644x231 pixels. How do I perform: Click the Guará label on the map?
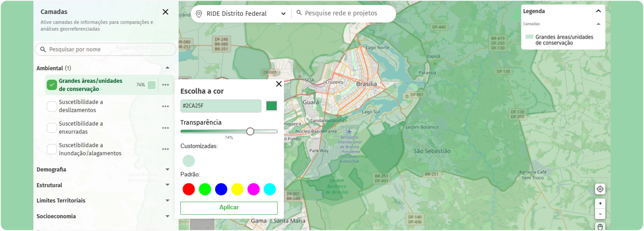point(311,102)
